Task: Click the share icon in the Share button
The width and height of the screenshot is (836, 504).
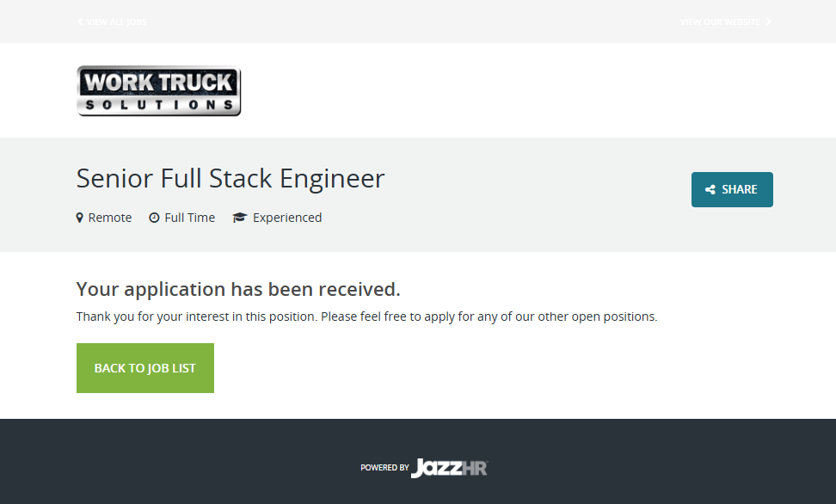Action: coord(710,190)
